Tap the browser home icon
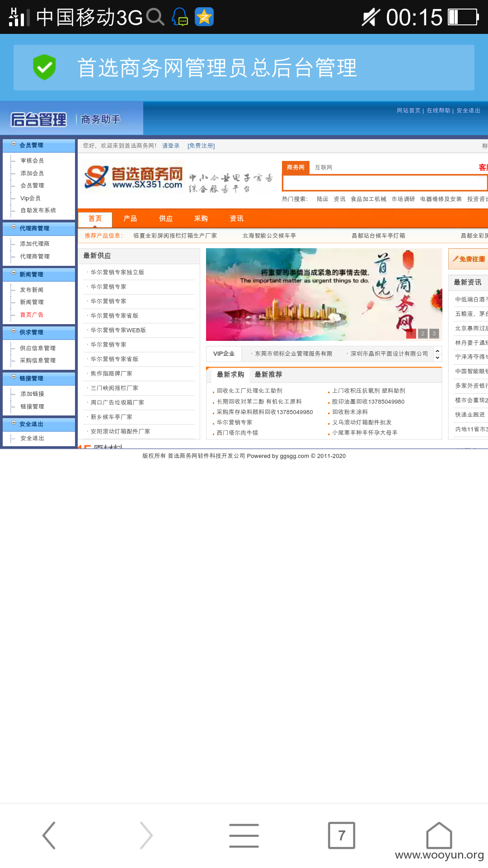The image size is (488, 868). [439, 835]
